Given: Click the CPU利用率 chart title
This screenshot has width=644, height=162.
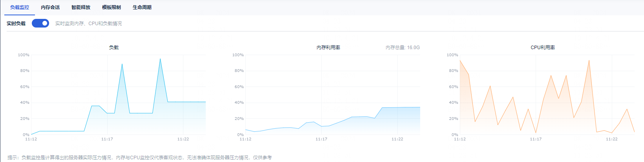Looking at the screenshot, I should 543,48.
